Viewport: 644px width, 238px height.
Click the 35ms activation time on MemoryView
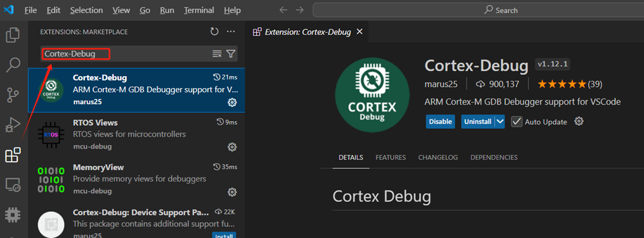click(x=225, y=167)
